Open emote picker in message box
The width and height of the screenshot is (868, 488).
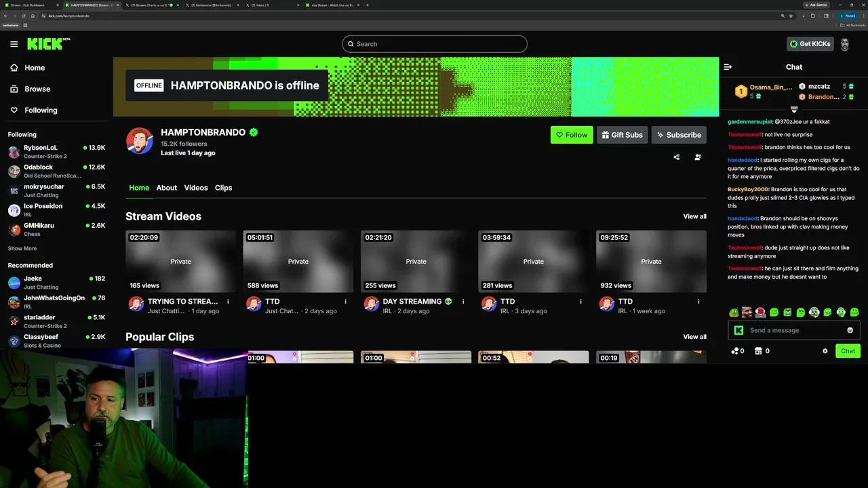[850, 330]
